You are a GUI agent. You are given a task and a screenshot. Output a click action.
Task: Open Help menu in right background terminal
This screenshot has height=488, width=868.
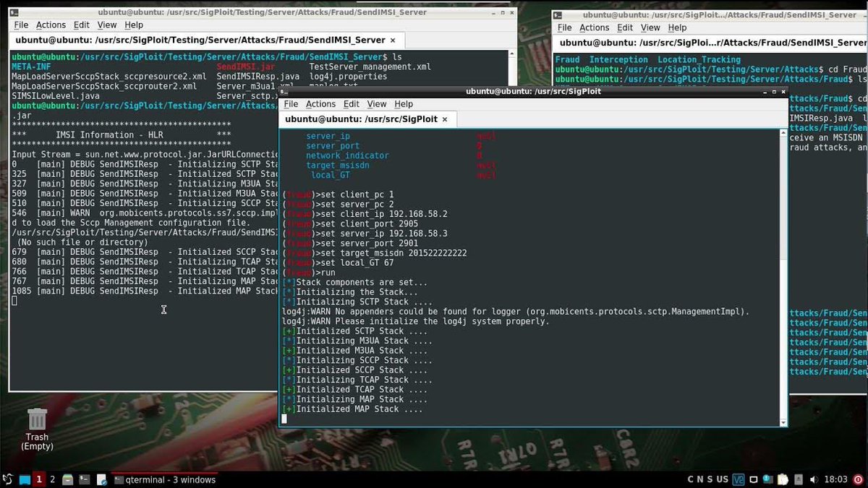pyautogui.click(x=677, y=27)
